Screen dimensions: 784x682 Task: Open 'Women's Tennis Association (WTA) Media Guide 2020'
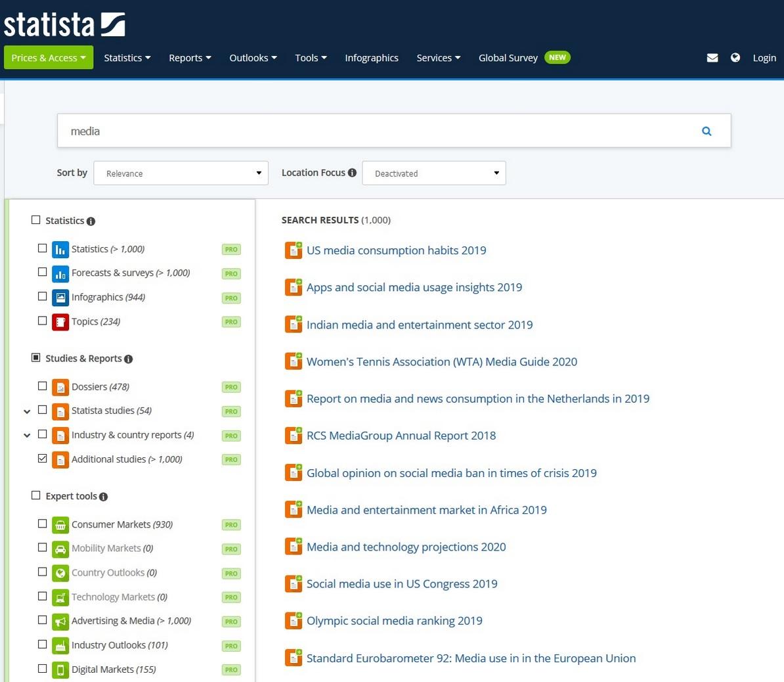[x=441, y=362]
